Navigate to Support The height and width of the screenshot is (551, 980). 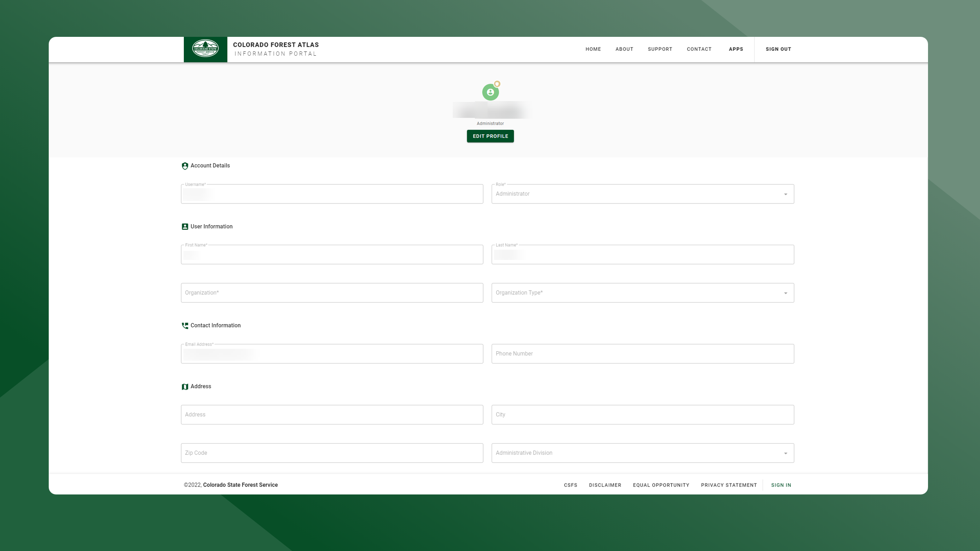[x=660, y=49]
